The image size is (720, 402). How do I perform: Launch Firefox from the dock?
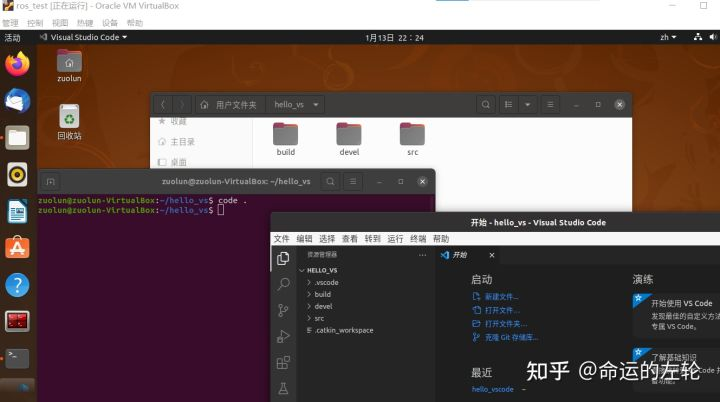[x=17, y=64]
